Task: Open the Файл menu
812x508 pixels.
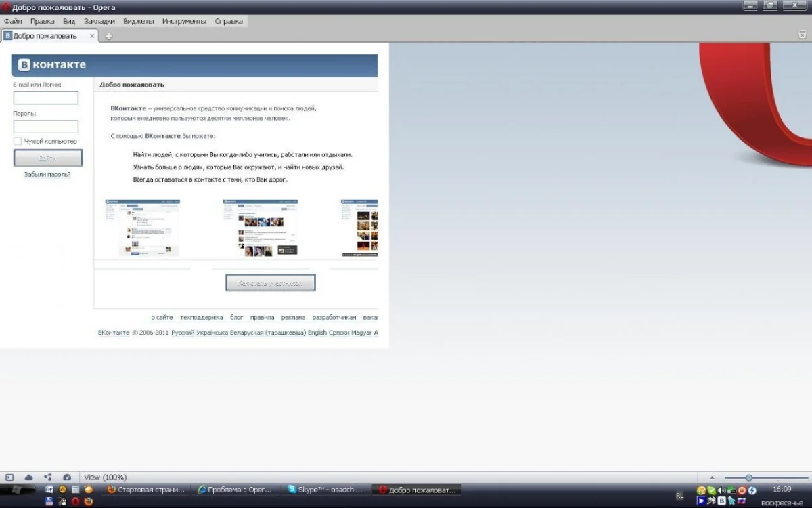Action: click(13, 21)
